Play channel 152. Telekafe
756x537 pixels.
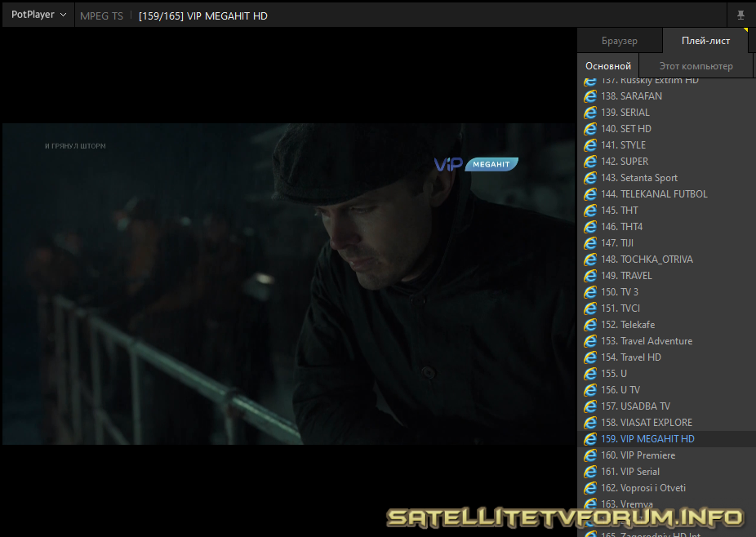666,325
